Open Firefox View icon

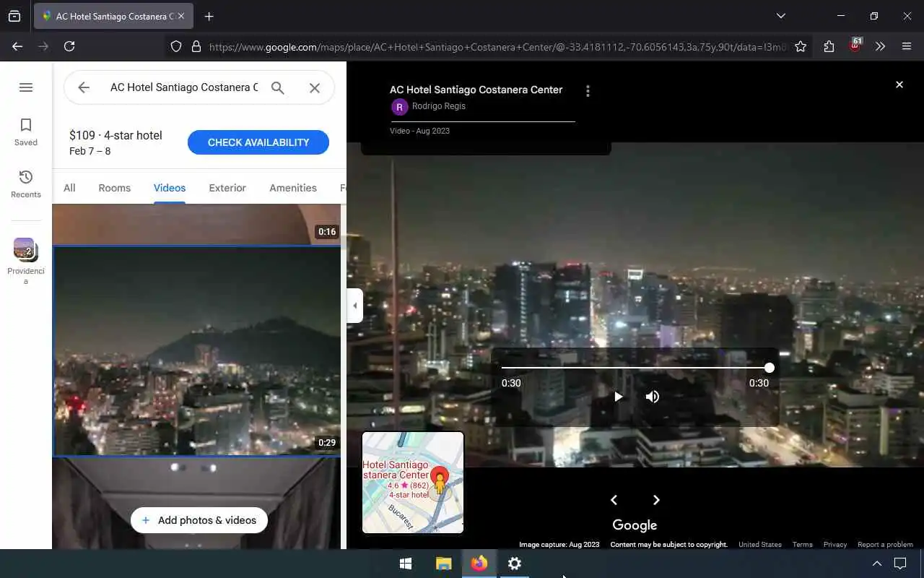pos(14,16)
